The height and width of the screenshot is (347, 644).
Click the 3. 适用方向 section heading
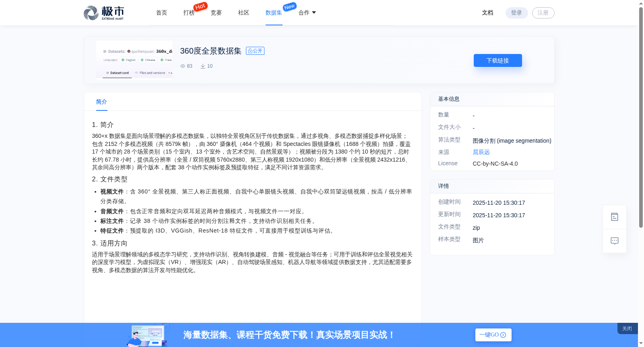pyautogui.click(x=109, y=243)
